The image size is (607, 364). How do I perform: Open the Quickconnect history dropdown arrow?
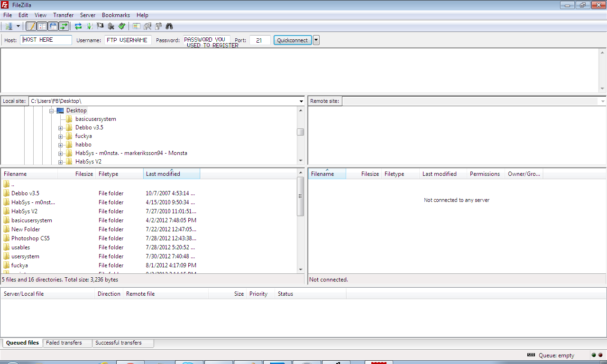pos(316,40)
